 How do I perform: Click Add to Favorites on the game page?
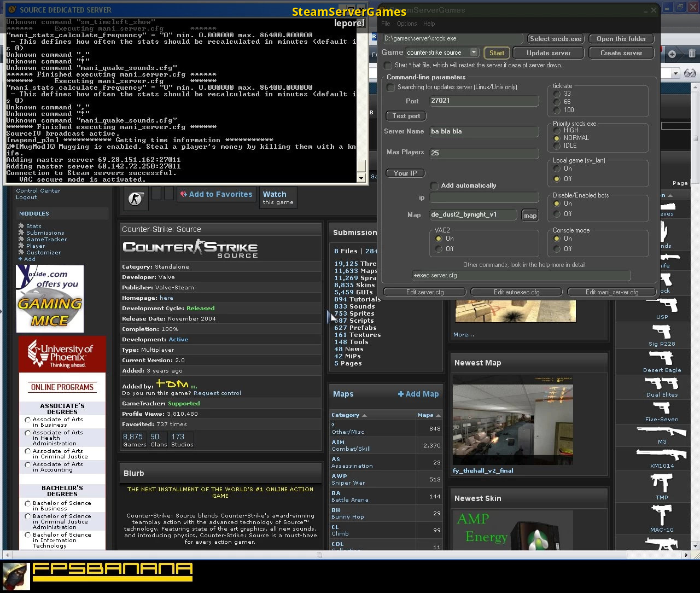pos(217,194)
